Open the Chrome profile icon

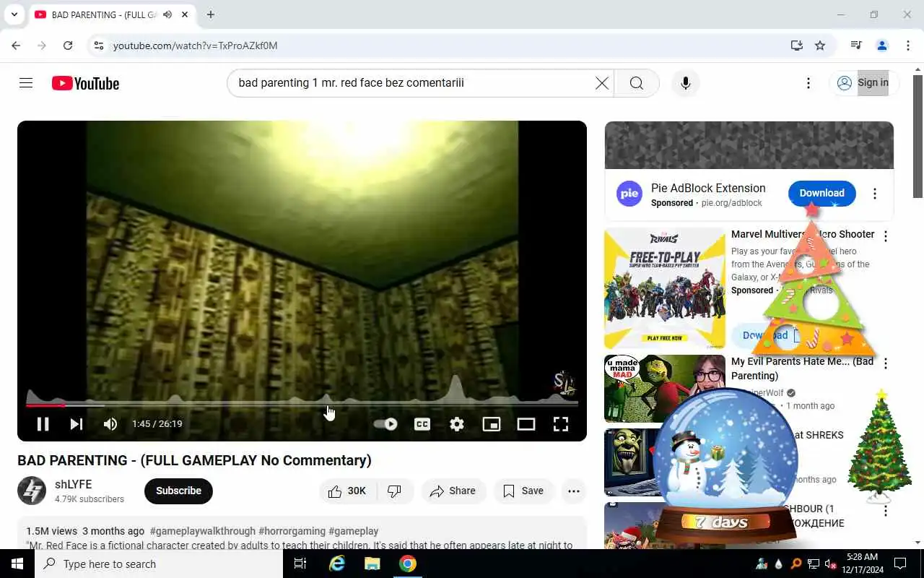pos(882,46)
